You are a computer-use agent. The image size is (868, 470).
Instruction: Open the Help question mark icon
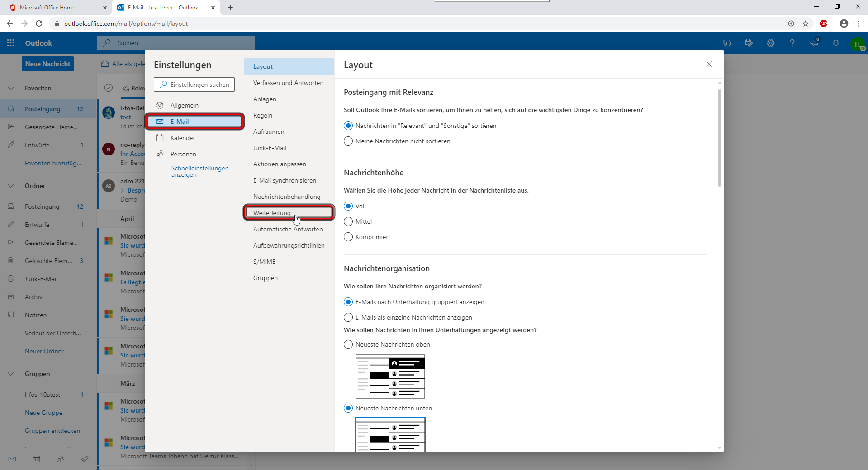click(792, 43)
